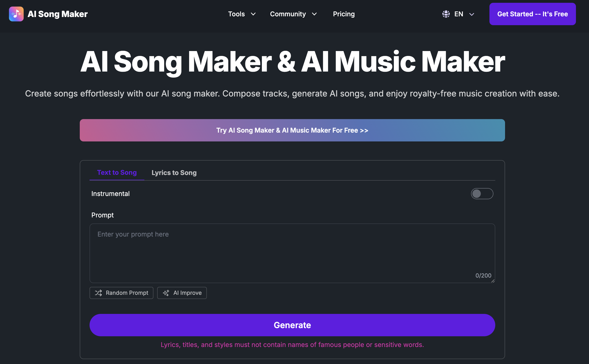Click Get Started -- It's Free button
The width and height of the screenshot is (589, 364).
(532, 14)
